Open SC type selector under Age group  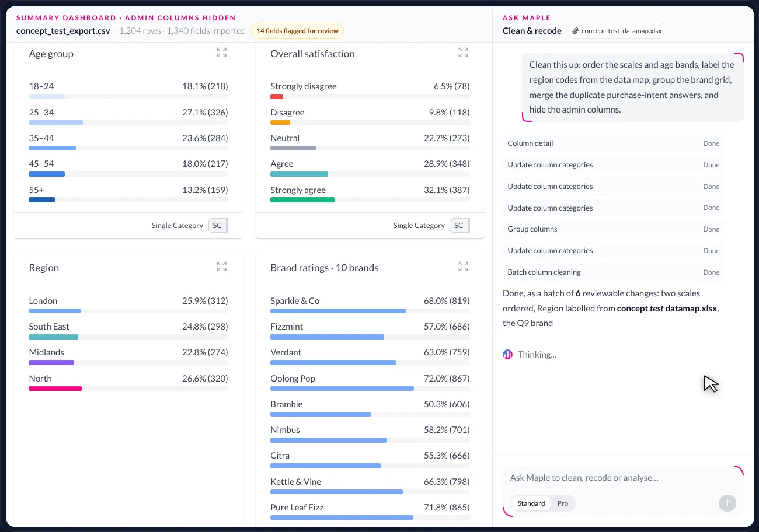click(x=218, y=225)
